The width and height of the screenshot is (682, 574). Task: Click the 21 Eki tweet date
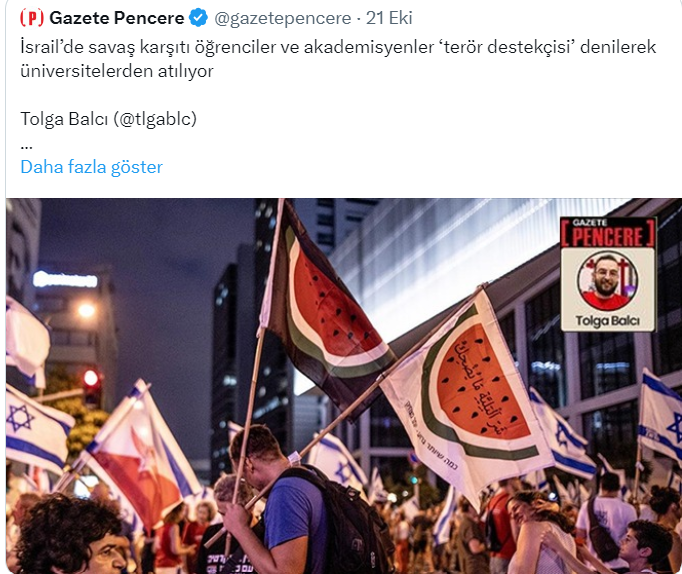point(389,18)
